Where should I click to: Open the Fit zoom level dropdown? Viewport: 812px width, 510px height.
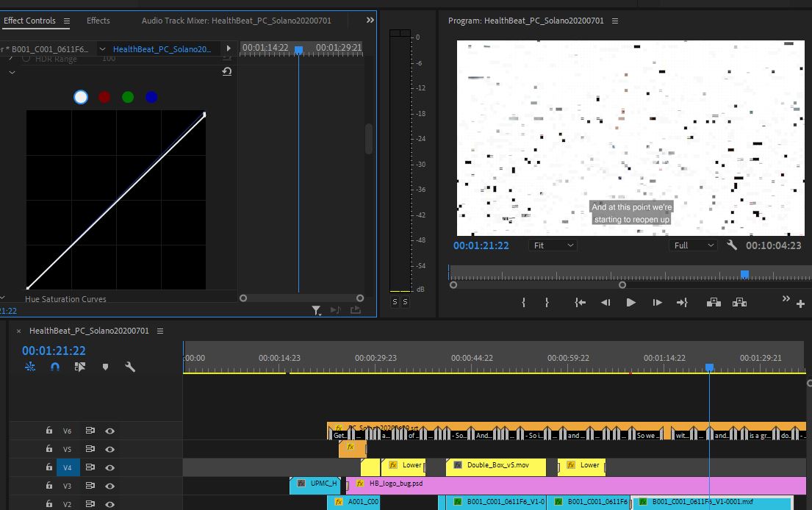point(553,245)
